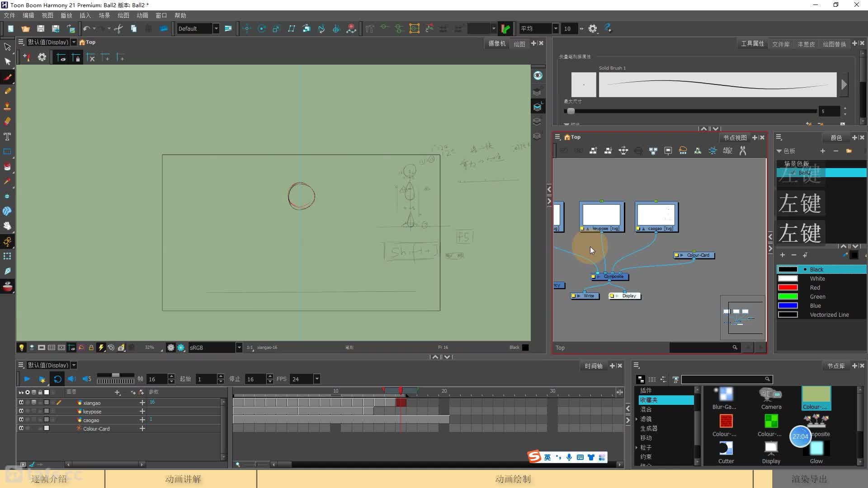Select the Hand grabber tool
The height and width of the screenshot is (488, 868).
click(7, 226)
